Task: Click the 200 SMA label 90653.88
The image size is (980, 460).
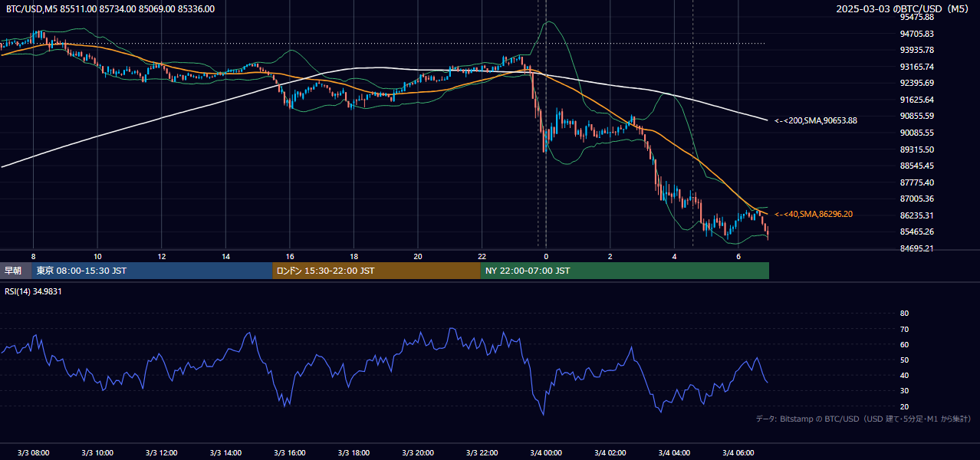Action: click(816, 120)
